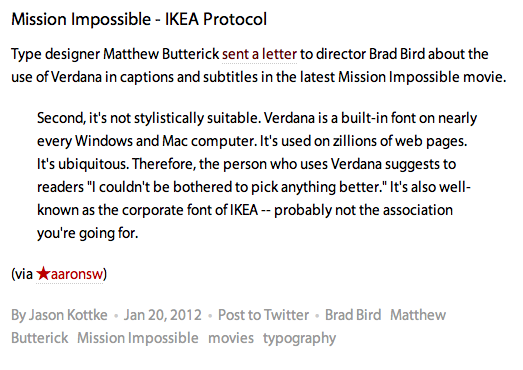523x370 pixels.
Task: Click the word IKEA inside the blockquote
Action: tap(244, 210)
